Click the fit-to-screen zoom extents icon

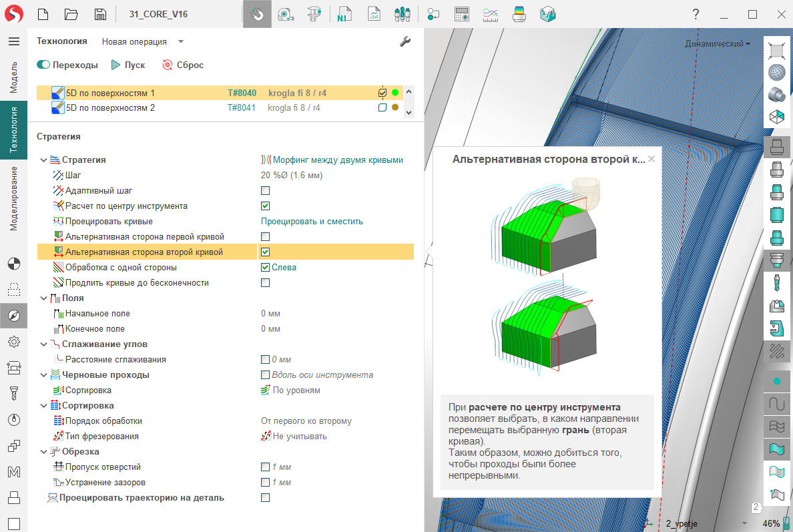pyautogui.click(x=776, y=49)
